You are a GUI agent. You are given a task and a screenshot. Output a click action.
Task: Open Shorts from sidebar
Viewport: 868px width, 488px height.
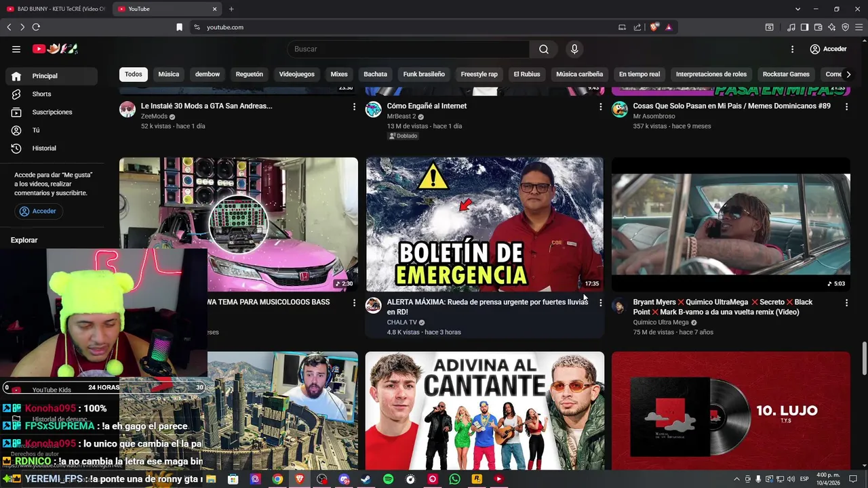(52, 94)
